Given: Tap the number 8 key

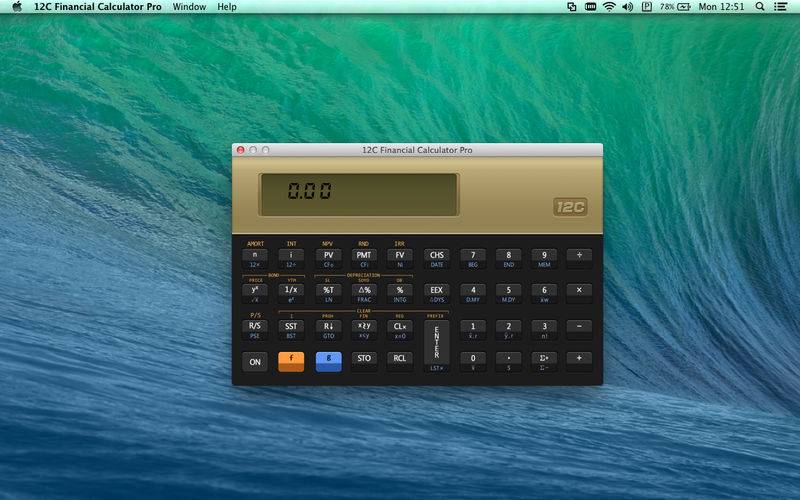Looking at the screenshot, I should coord(508,259).
